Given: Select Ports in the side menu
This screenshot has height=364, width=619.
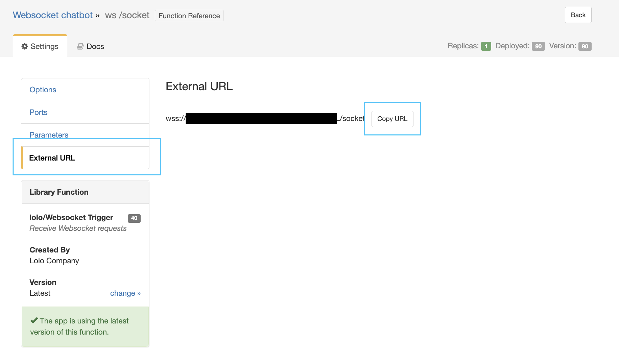Looking at the screenshot, I should click(39, 112).
